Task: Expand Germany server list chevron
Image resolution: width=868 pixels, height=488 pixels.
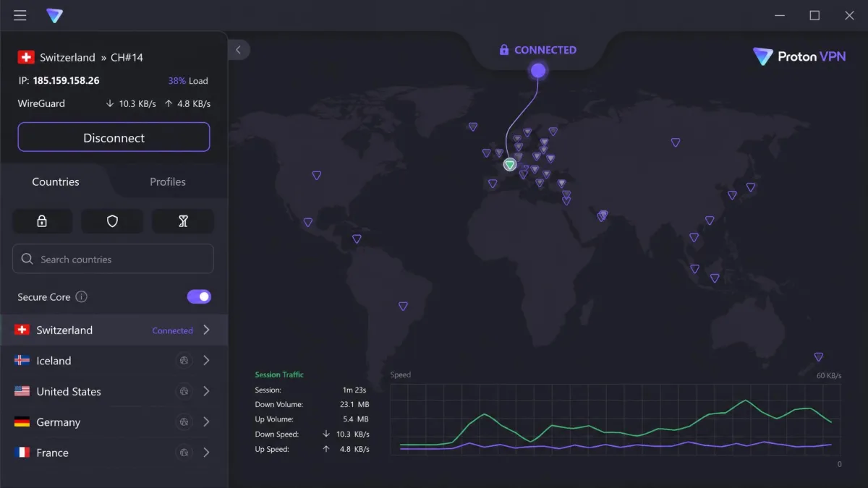Action: coord(206,422)
